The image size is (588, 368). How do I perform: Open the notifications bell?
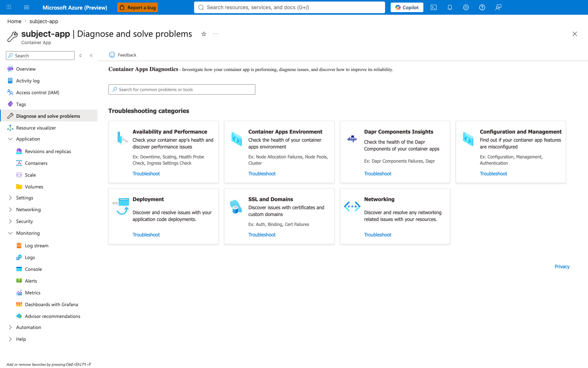[x=450, y=7]
